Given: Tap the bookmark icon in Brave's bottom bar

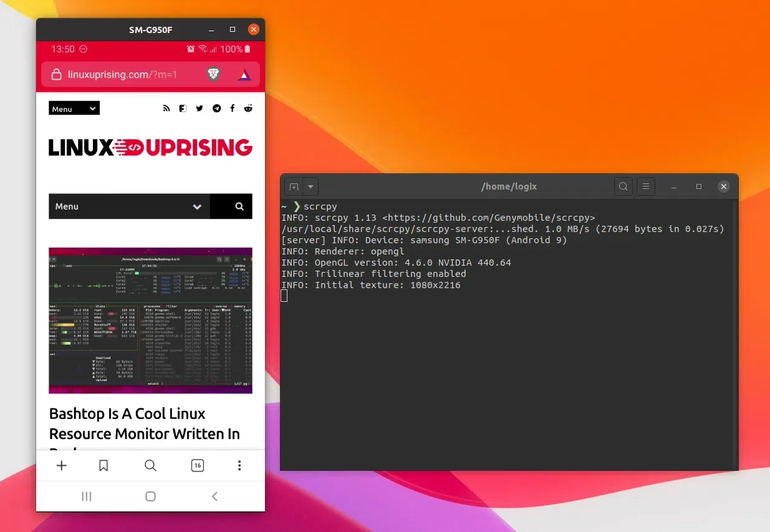Looking at the screenshot, I should point(103,465).
